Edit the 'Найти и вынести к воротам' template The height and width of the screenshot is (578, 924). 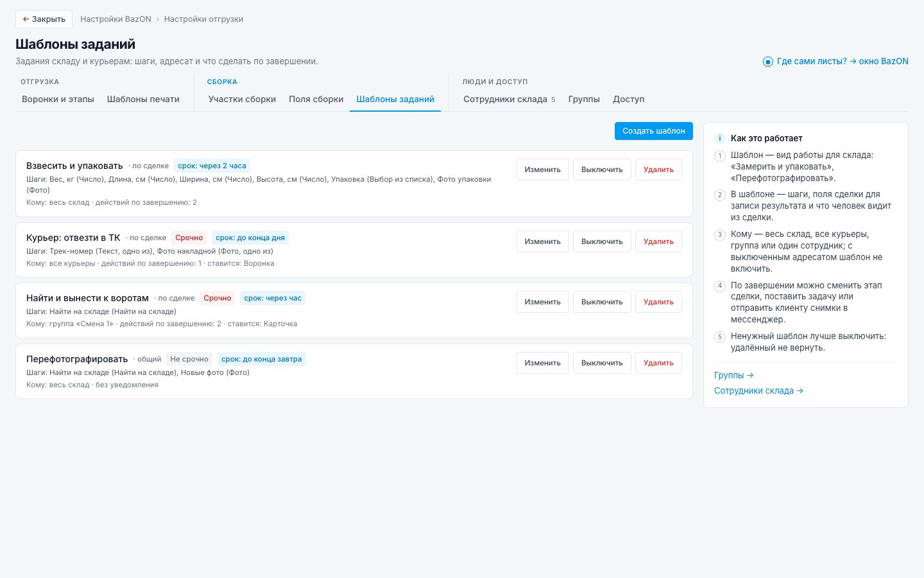click(x=543, y=302)
